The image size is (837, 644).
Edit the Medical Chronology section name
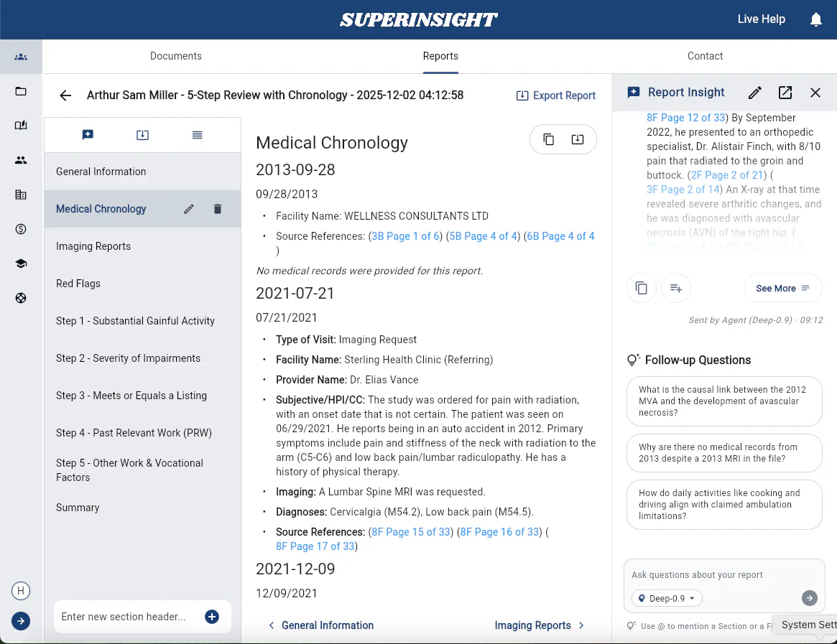pos(189,209)
